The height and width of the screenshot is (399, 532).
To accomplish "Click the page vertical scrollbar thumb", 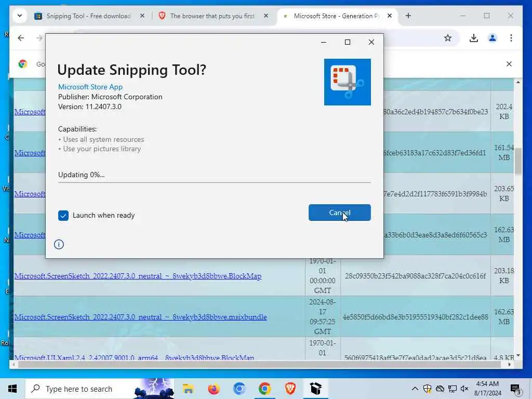I will [x=518, y=161].
